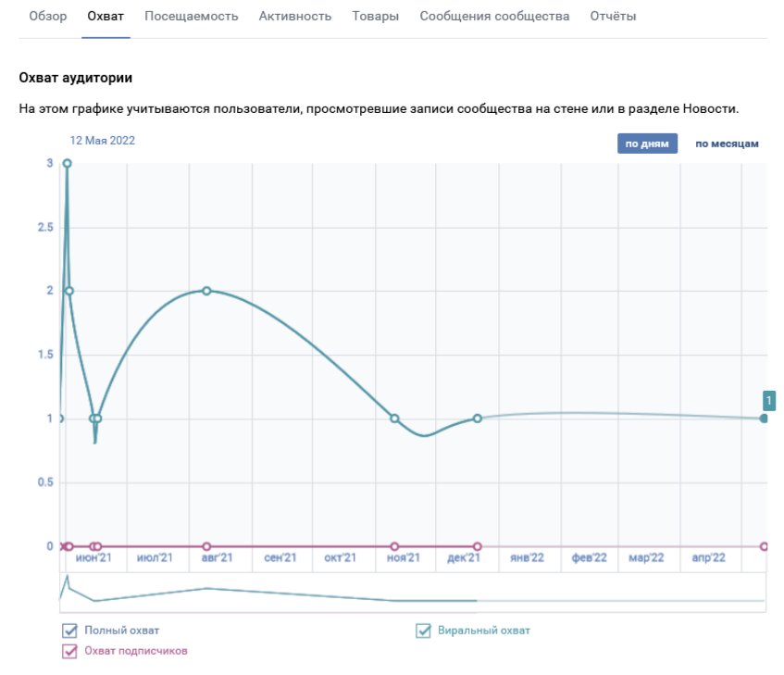Image resolution: width=784 pixels, height=675 pixels.
Task: Select the Охват tab
Action: pos(106,17)
